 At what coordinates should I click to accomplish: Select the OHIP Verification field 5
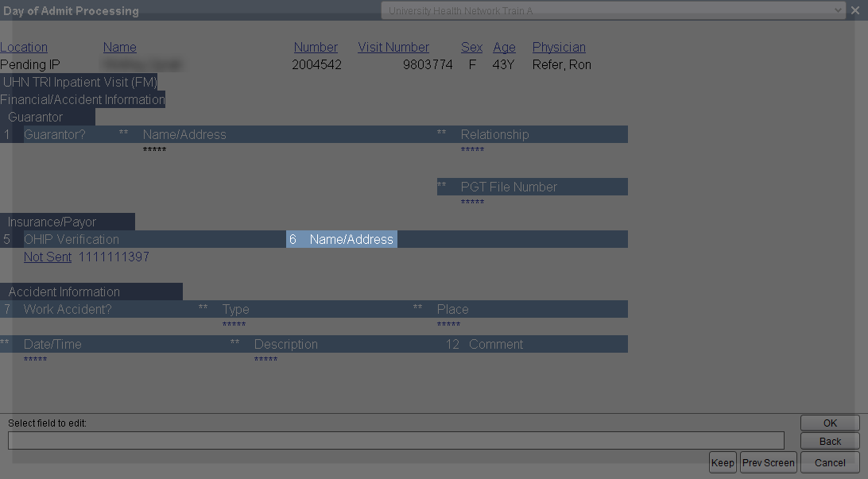click(x=72, y=240)
